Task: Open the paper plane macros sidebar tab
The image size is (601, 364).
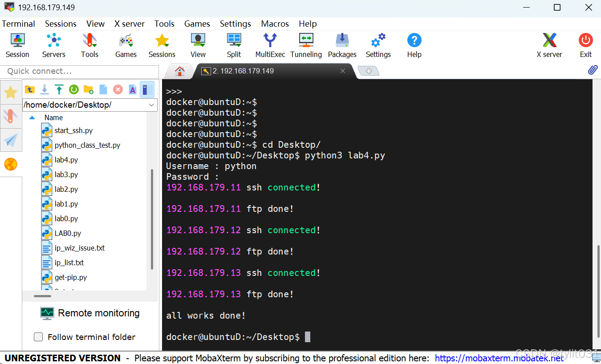Action: (11, 140)
